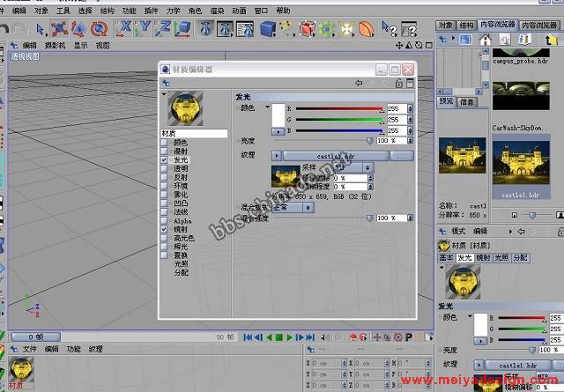Screen dimensions: 564x392
Task: Click record keyframe red icon in timeline
Action: (x=352, y=337)
